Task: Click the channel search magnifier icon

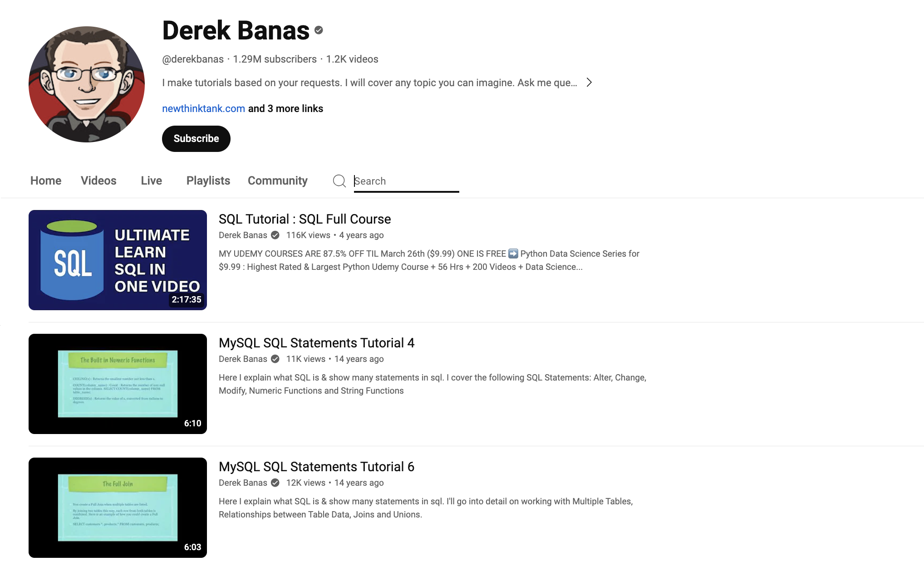Action: [x=339, y=181]
